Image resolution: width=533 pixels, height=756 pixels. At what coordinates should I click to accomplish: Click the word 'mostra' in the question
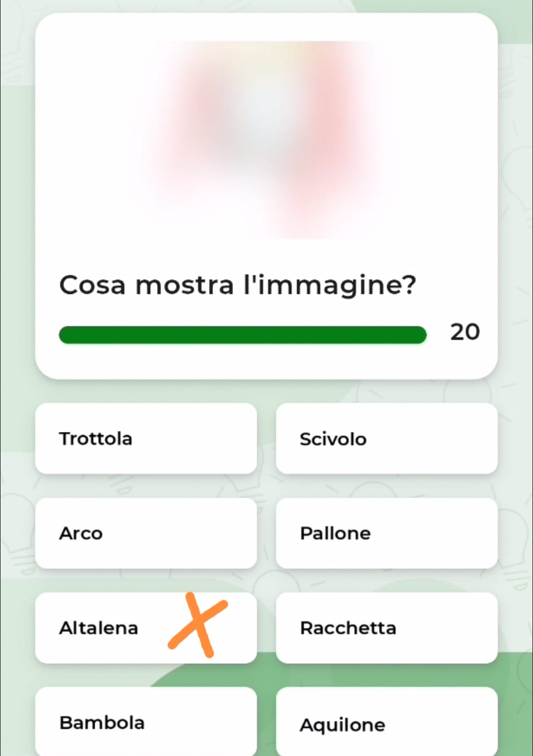pyautogui.click(x=184, y=286)
